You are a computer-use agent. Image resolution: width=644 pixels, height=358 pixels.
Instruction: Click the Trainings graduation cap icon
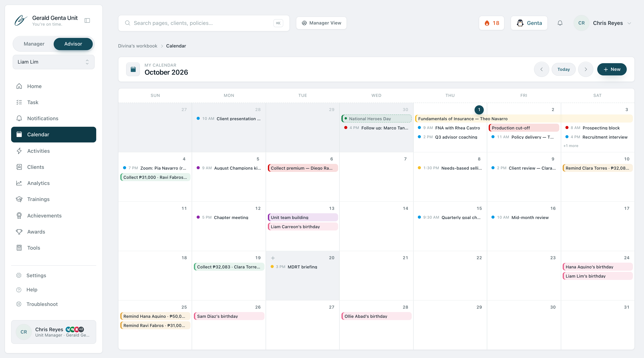pyautogui.click(x=19, y=199)
